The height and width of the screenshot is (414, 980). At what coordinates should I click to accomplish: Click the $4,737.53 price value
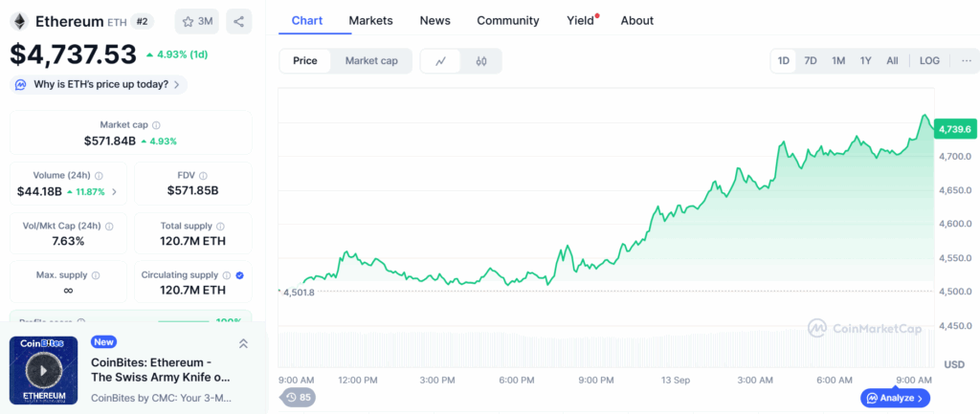tap(73, 54)
